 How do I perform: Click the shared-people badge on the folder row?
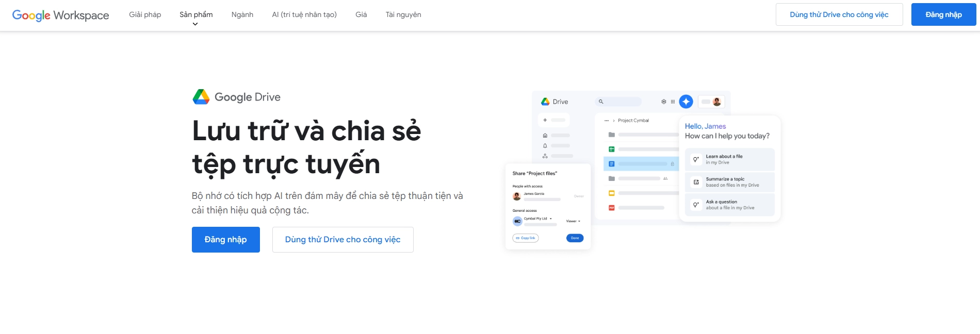point(665,178)
